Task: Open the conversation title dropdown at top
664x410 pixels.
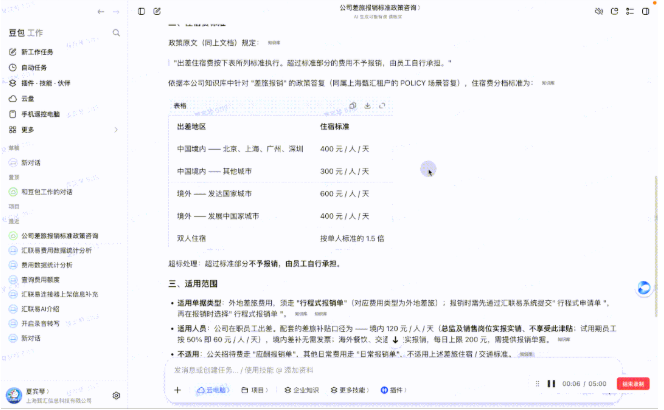Action: point(379,8)
